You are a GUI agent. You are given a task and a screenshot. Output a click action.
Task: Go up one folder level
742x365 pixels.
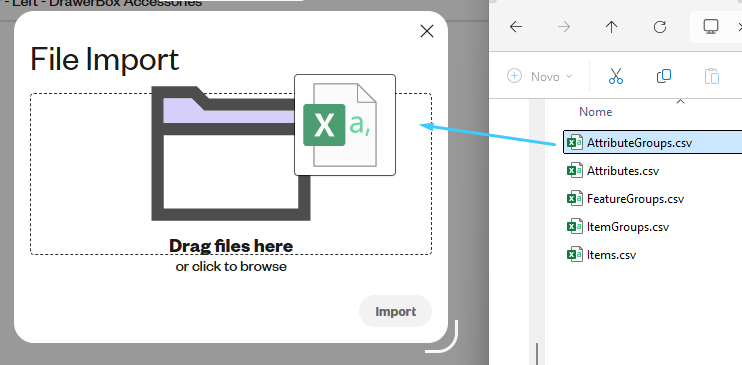point(612,27)
